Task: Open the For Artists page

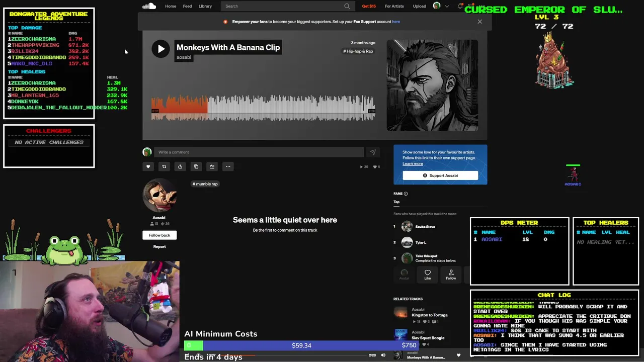Action: tap(394, 6)
